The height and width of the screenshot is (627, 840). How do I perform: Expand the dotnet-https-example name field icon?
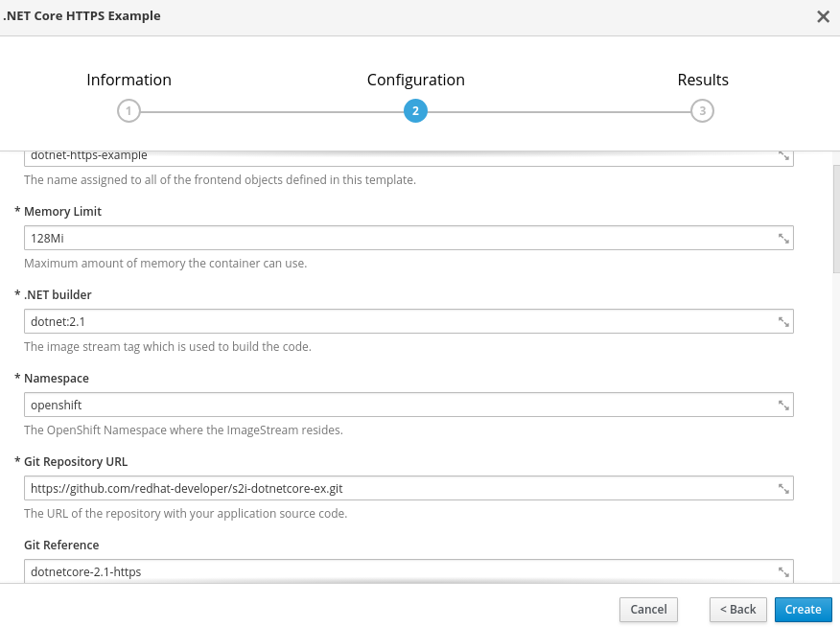click(x=783, y=156)
